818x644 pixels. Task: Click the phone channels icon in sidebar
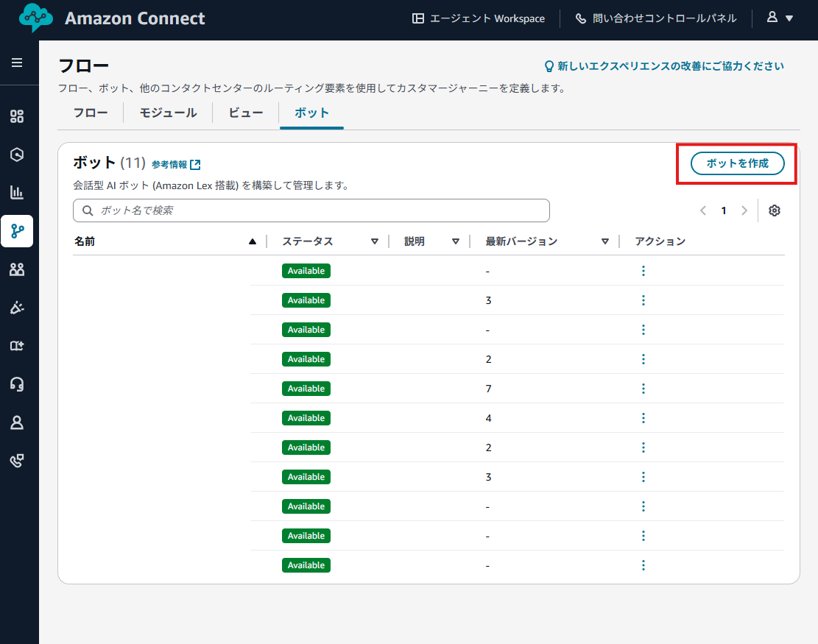(x=17, y=461)
